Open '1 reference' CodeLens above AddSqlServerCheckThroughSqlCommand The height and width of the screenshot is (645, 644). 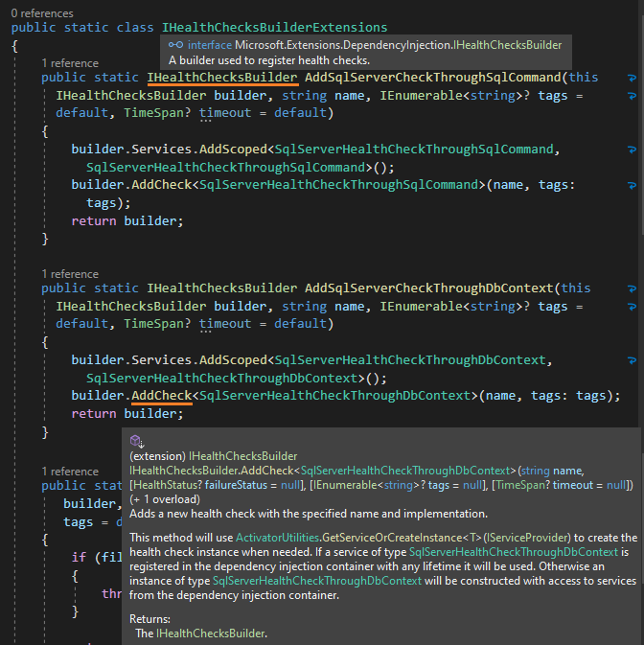click(x=70, y=63)
